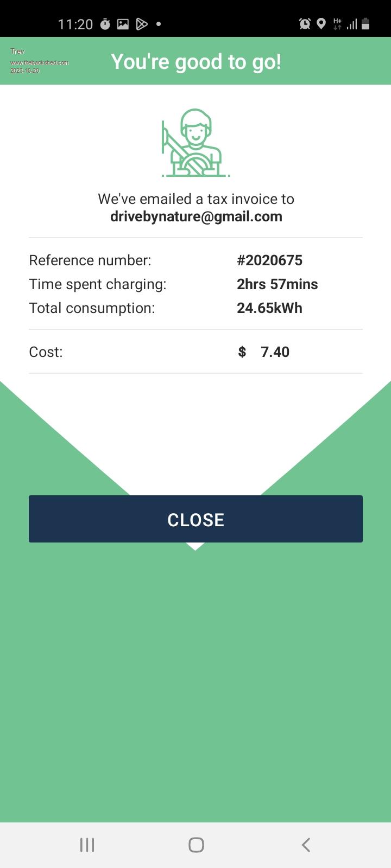Tap the alarm clock status icon
The height and width of the screenshot is (868, 391).
305,24
